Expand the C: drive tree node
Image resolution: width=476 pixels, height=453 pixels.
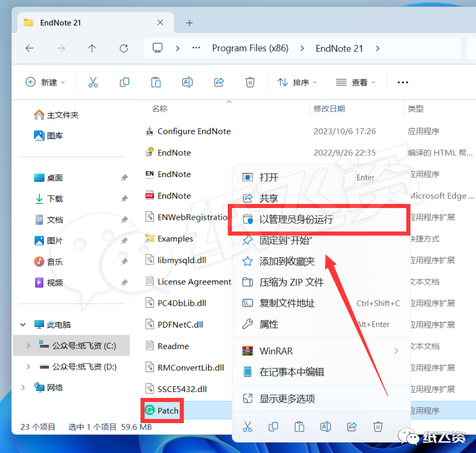(28, 346)
